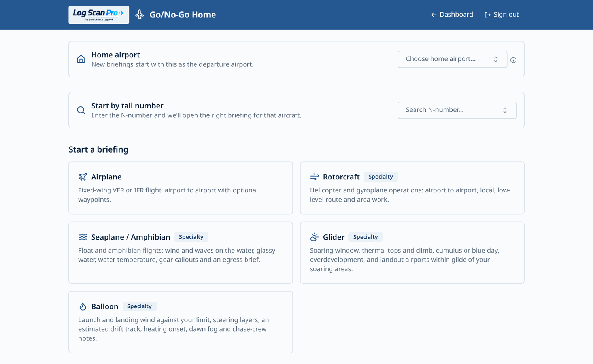Viewport: 593px width, 364px height.
Task: Click the chevron arrows in the home airport selector
Action: [496, 59]
